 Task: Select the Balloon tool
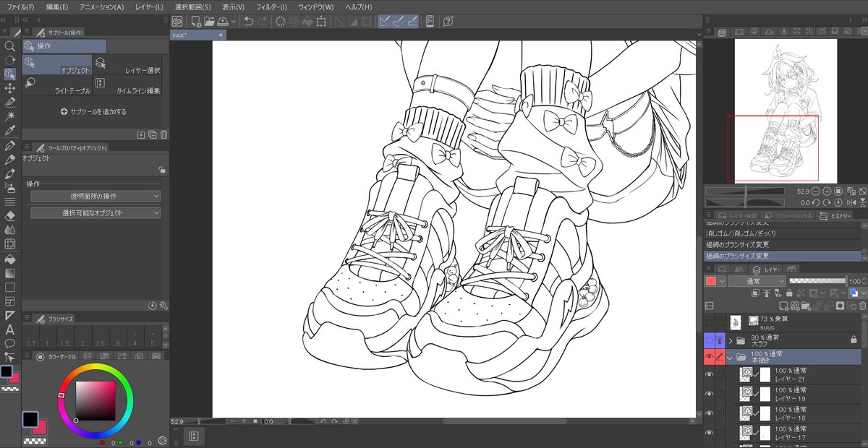click(x=10, y=343)
